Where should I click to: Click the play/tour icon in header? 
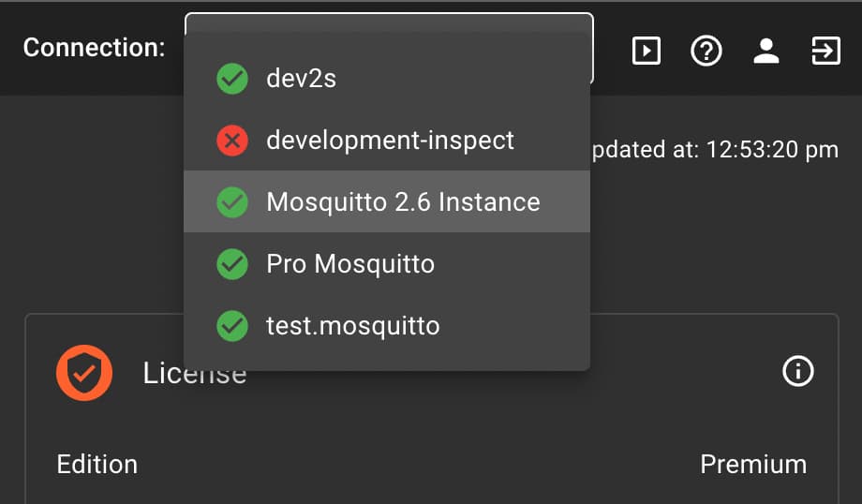click(x=646, y=51)
